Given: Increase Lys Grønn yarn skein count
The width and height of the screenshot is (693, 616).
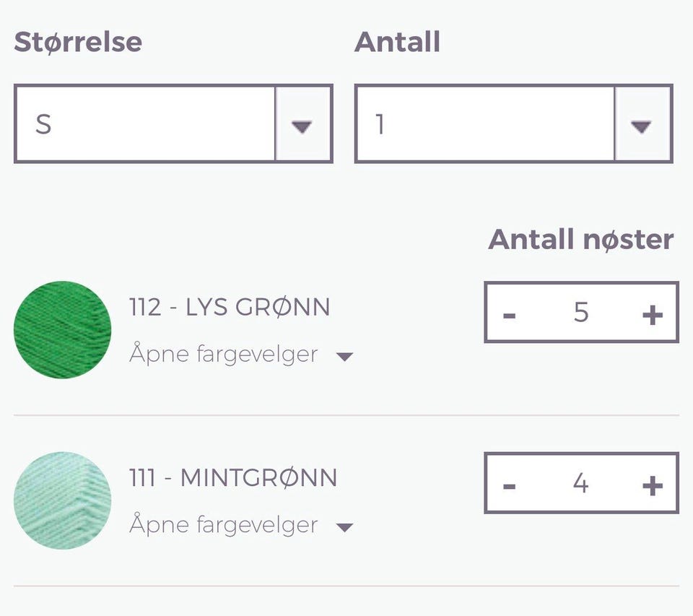Looking at the screenshot, I should click(652, 313).
